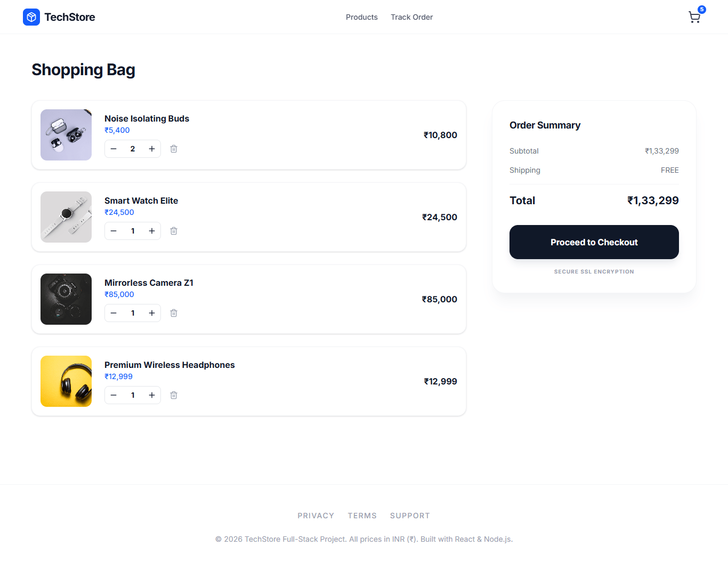Open the Privacy footer link

click(x=316, y=516)
